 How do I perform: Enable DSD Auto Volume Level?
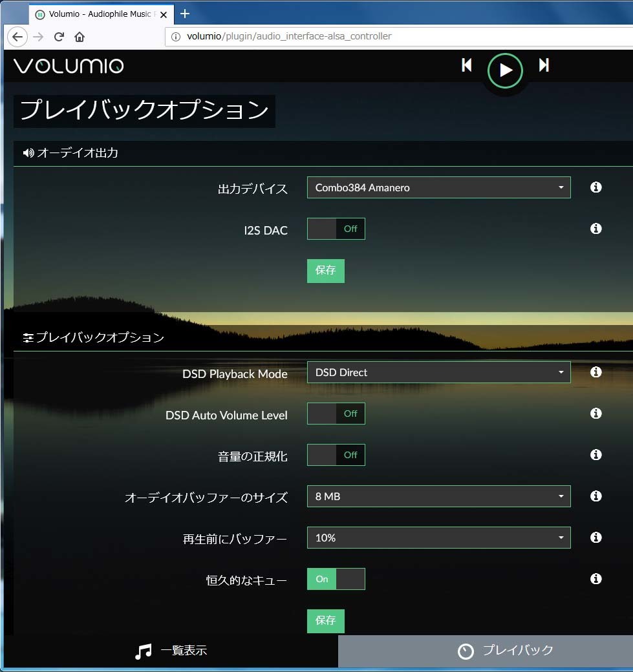(336, 414)
